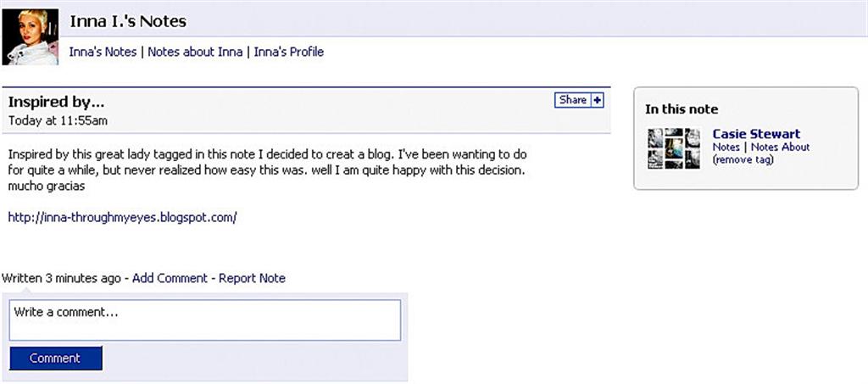This screenshot has width=868, height=384.
Task: Click the 'Today at 11:55am' timestamp
Action: [58, 120]
